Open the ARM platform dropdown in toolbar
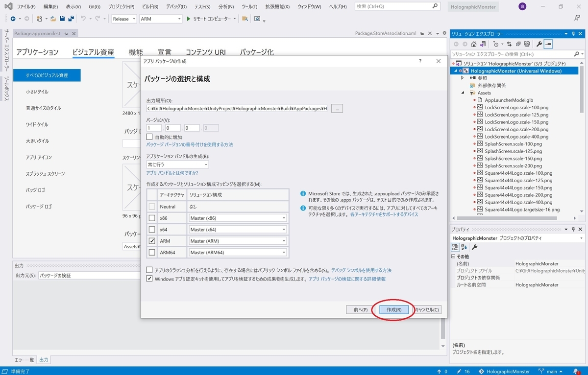The width and height of the screenshot is (588, 375). (161, 19)
